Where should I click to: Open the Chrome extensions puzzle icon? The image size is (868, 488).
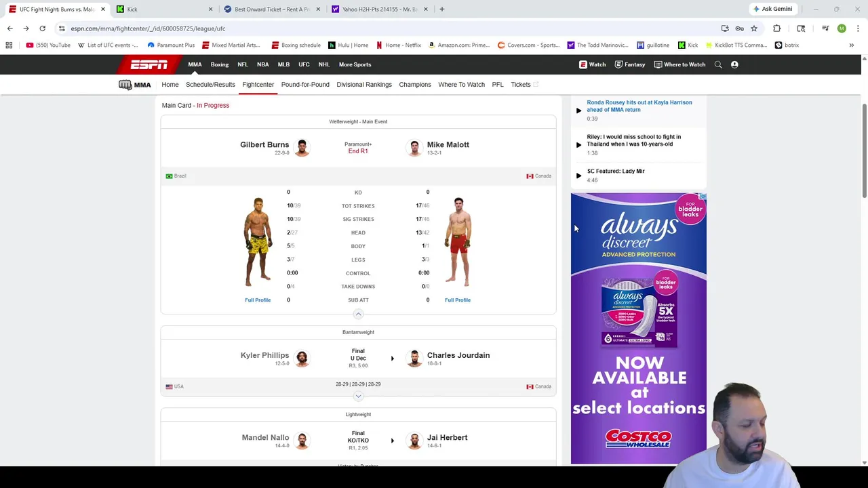[x=777, y=28]
